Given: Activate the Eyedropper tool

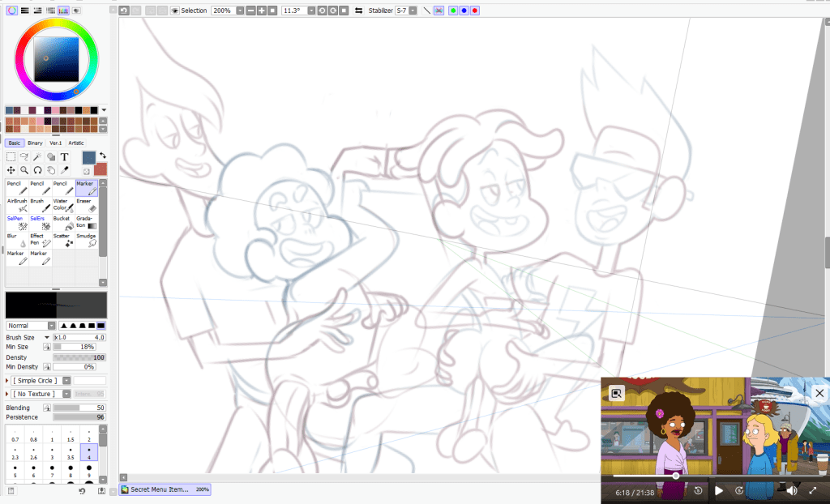Looking at the screenshot, I should (x=64, y=170).
